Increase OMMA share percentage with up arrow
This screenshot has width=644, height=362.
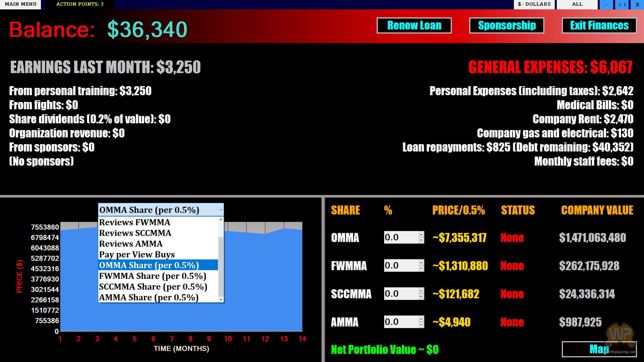(x=421, y=234)
